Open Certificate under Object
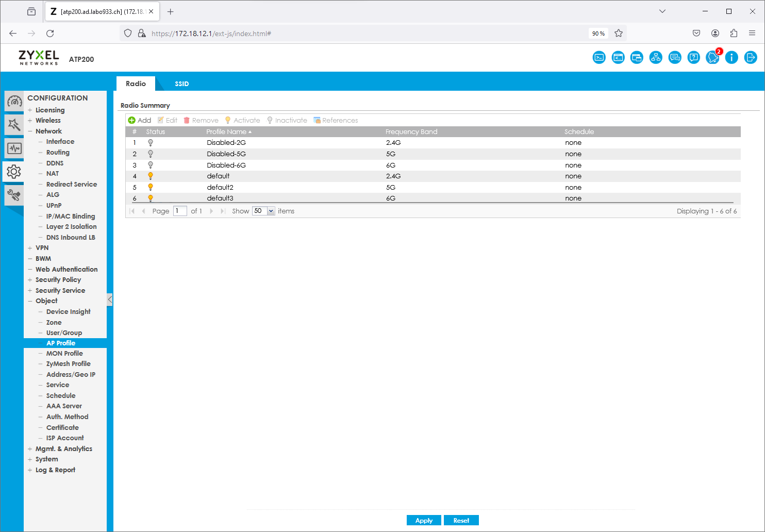765x532 pixels. [x=62, y=427]
